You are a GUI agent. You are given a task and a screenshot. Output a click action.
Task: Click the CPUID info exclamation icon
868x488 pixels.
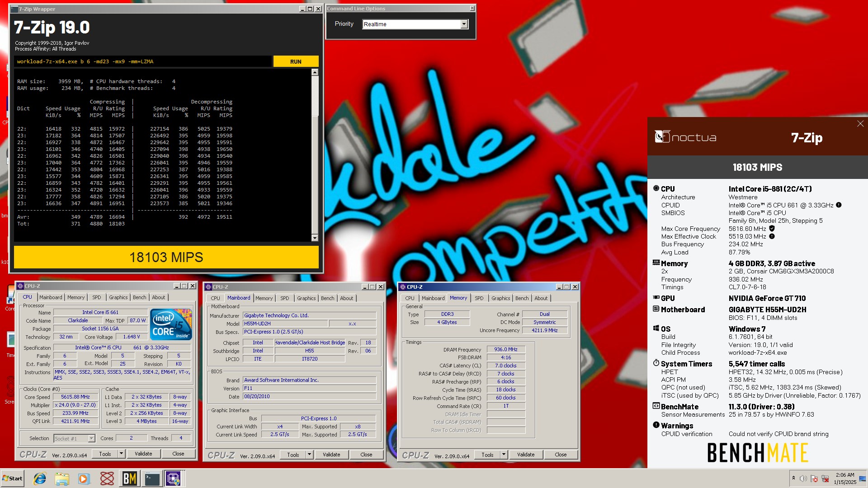(839, 205)
